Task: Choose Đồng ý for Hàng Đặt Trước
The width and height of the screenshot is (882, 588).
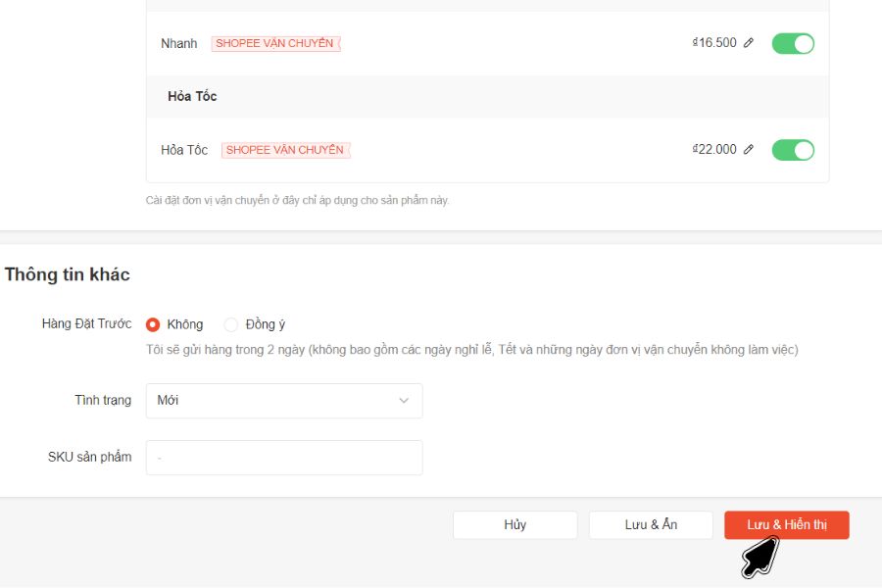Action: click(231, 324)
